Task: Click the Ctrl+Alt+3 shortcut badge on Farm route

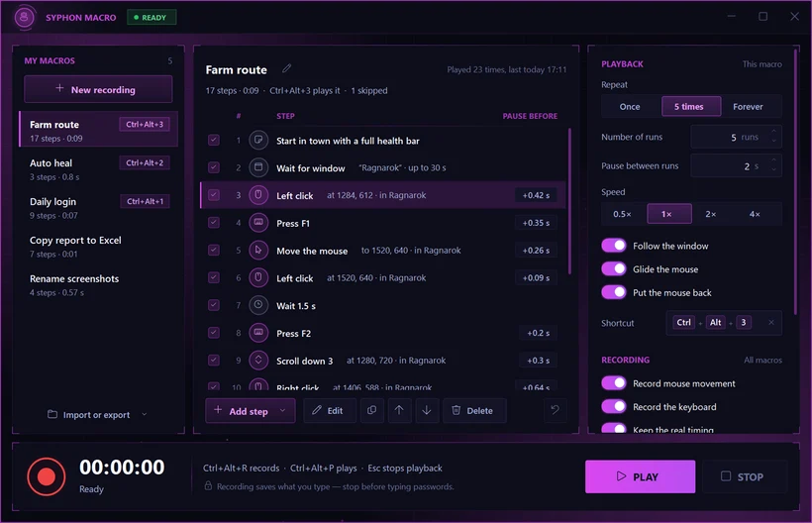Action: pos(145,124)
